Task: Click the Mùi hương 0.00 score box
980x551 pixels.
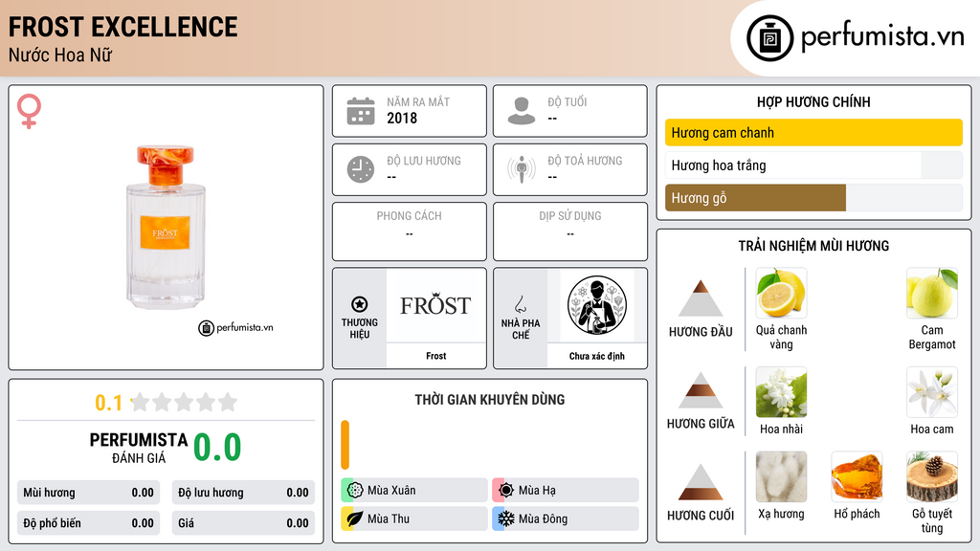Action: point(88,493)
